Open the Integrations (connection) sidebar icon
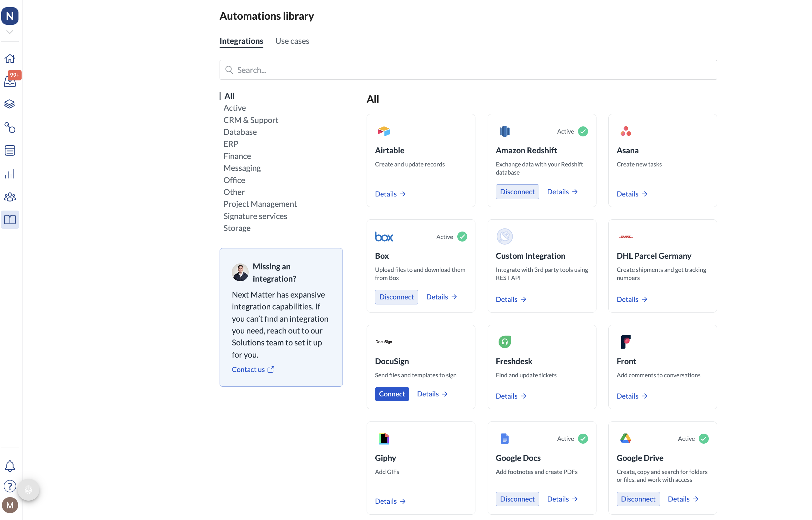Screen dimensions: 812x520 click(x=10, y=128)
